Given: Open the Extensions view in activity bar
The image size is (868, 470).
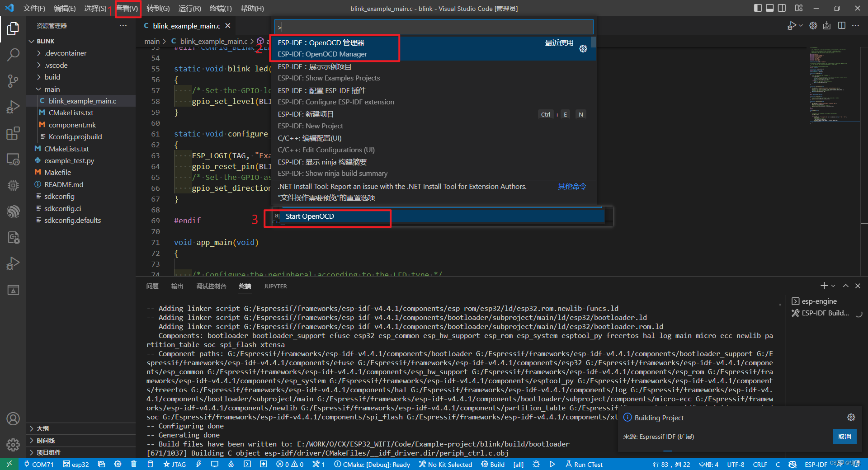Looking at the screenshot, I should point(13,133).
